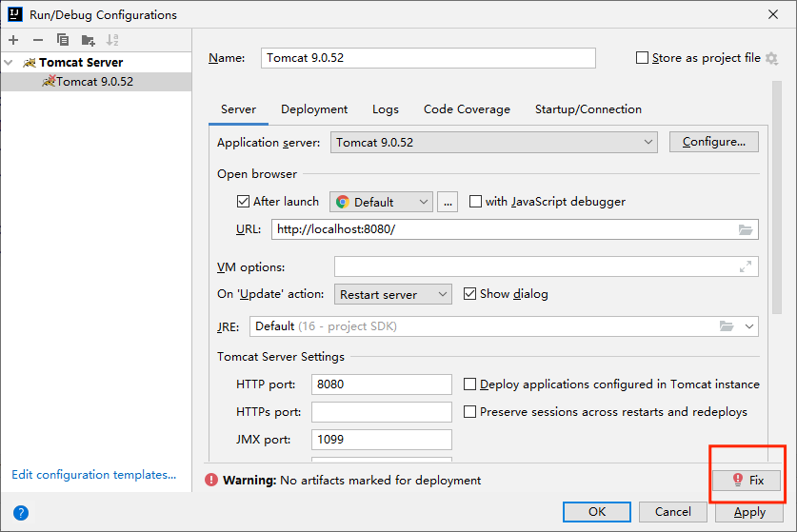Image resolution: width=797 pixels, height=532 pixels.
Task: Click the Cancel button
Action: [672, 512]
